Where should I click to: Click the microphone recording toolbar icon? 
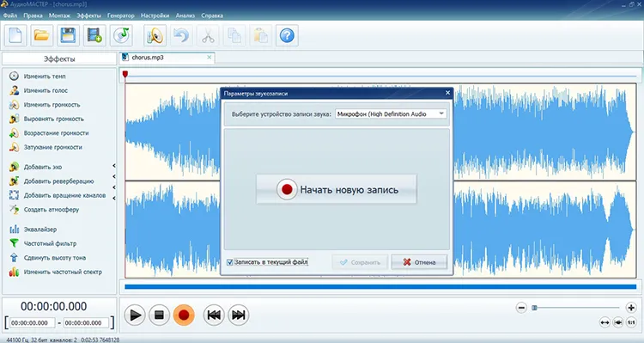(155, 35)
